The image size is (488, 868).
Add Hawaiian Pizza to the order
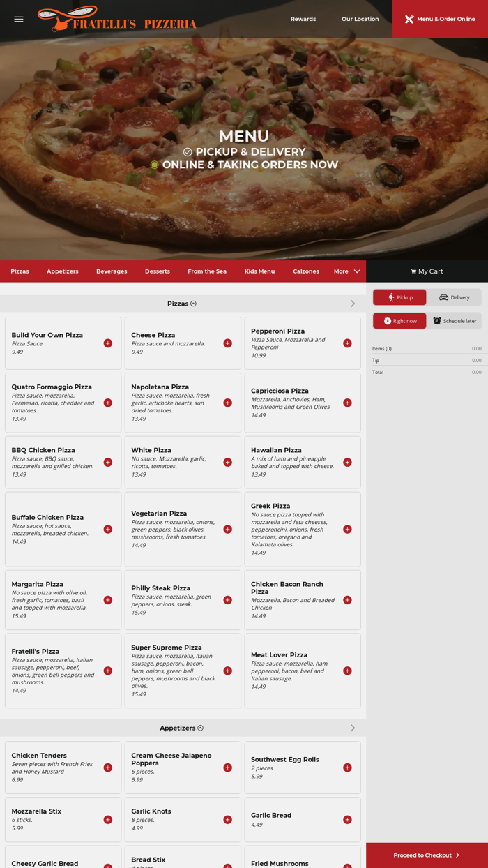coord(347,462)
